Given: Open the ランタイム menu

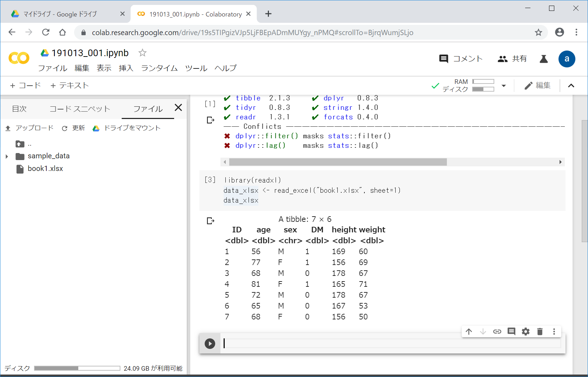Looking at the screenshot, I should 159,68.
